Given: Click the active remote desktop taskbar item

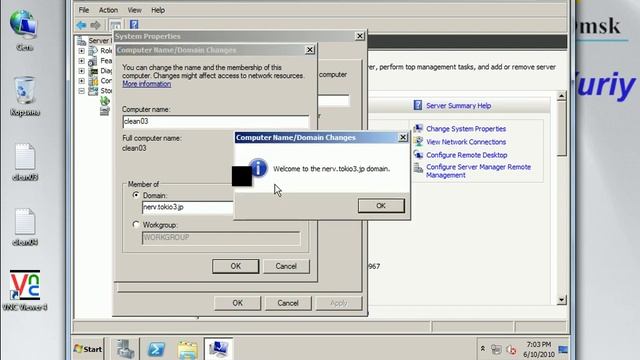Looking at the screenshot, I should point(218,349).
